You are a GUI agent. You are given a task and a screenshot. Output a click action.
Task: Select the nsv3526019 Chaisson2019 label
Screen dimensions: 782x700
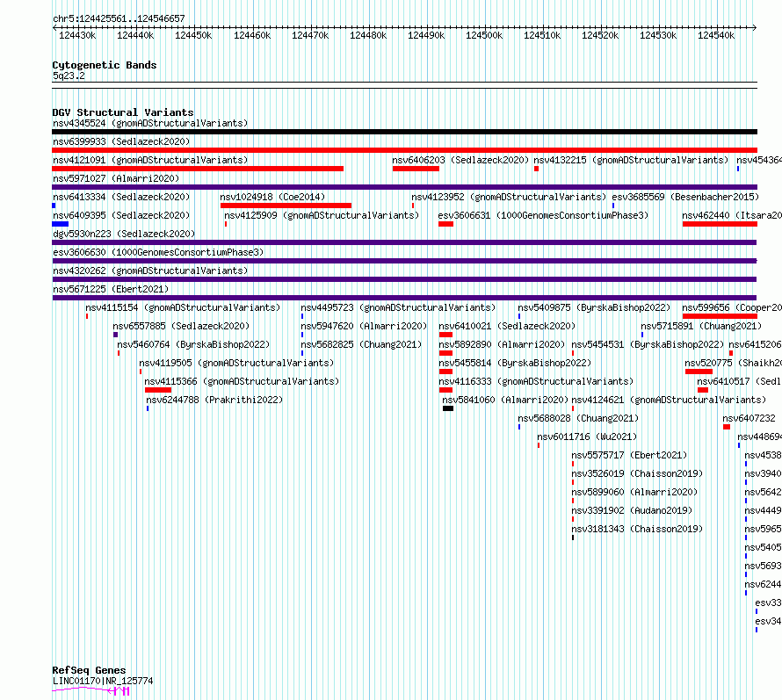click(x=637, y=473)
